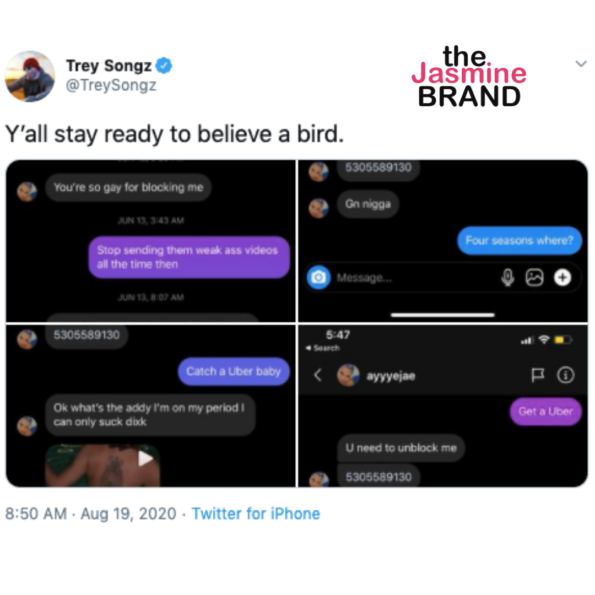Tap the Search back link under 5:47

323,348
